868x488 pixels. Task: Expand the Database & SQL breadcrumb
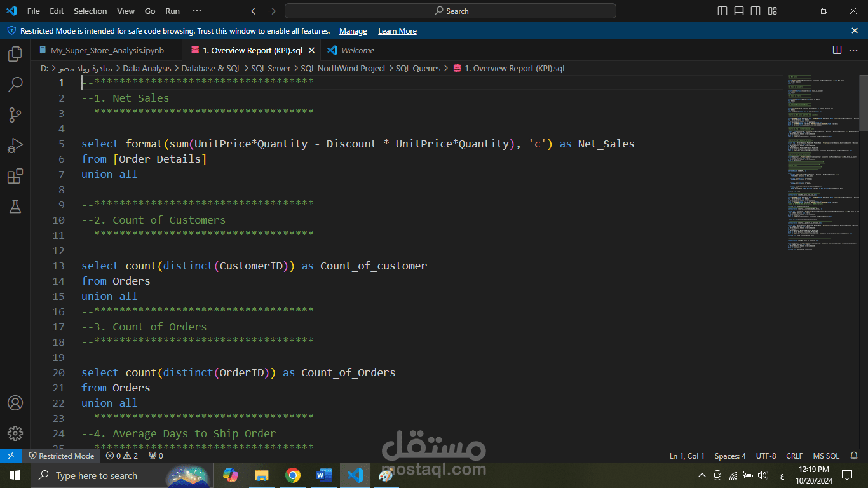[211, 68]
